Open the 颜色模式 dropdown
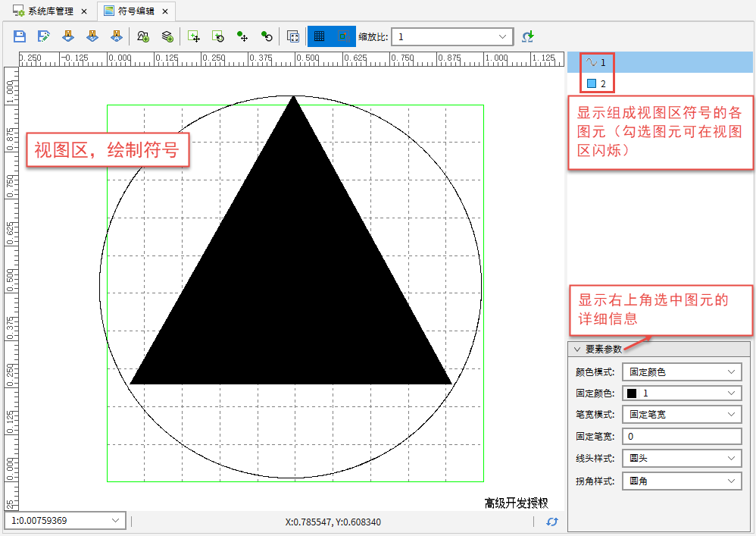This screenshot has width=756, height=536. (x=682, y=372)
